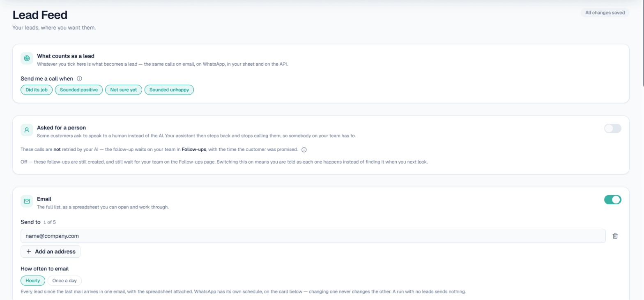Open the info icon after 'the customer was promised'
Viewport: 644px width, 300px height.
[304, 150]
